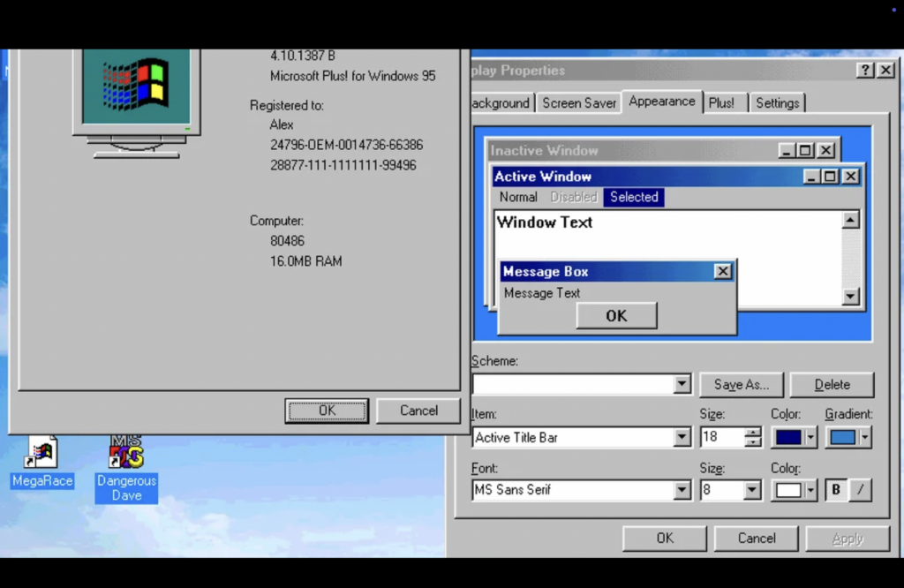The image size is (904, 588).
Task: Toggle bold font for Active Title Bar
Action: pyautogui.click(x=835, y=490)
